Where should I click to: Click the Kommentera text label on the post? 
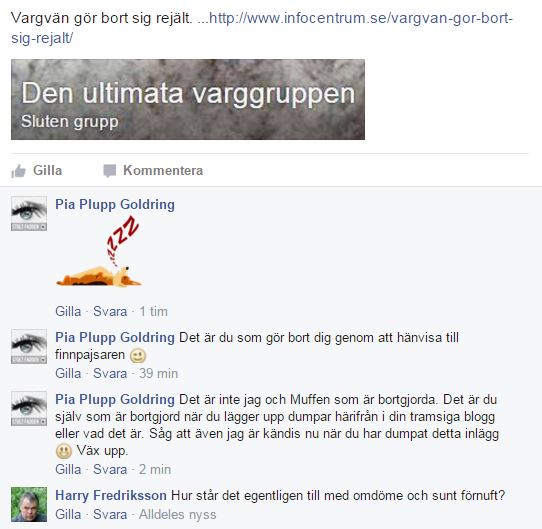[x=163, y=170]
